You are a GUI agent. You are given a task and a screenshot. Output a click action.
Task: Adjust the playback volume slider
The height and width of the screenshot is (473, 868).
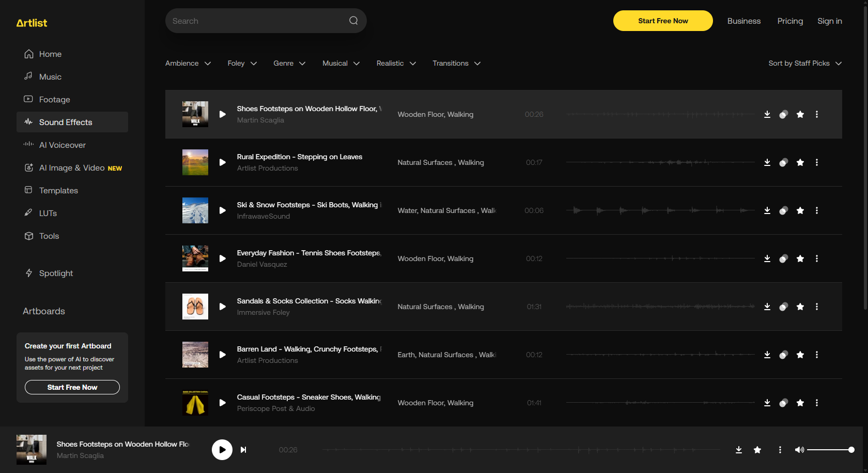tap(829, 450)
